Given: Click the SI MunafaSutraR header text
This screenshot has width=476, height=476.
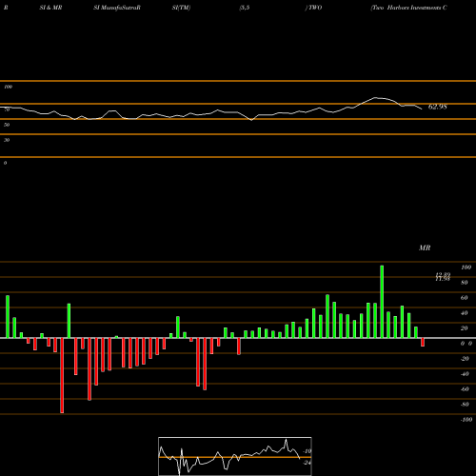Looking at the screenshot, I should pyautogui.click(x=117, y=8).
